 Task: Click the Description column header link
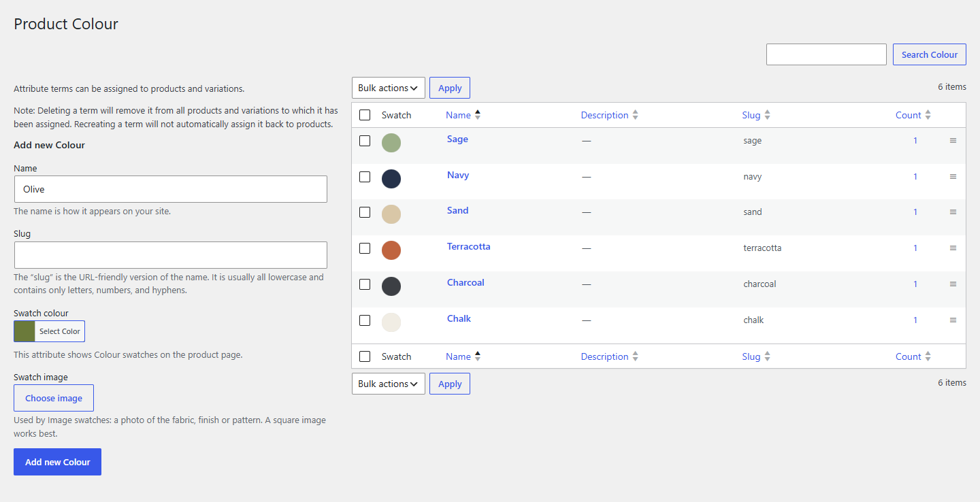click(604, 115)
